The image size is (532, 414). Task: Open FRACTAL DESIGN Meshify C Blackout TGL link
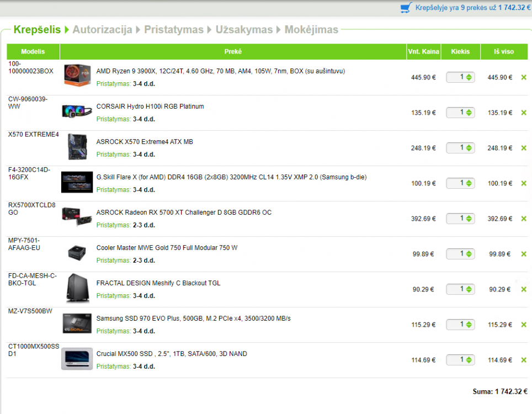pos(158,283)
